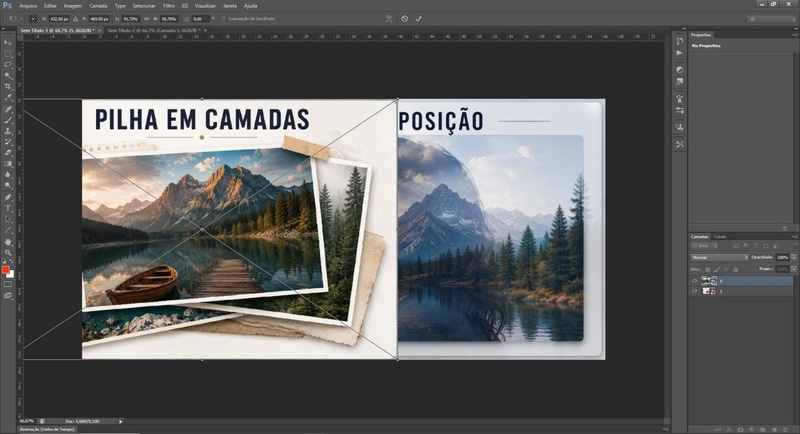Select the Eraser tool

coord(8,152)
